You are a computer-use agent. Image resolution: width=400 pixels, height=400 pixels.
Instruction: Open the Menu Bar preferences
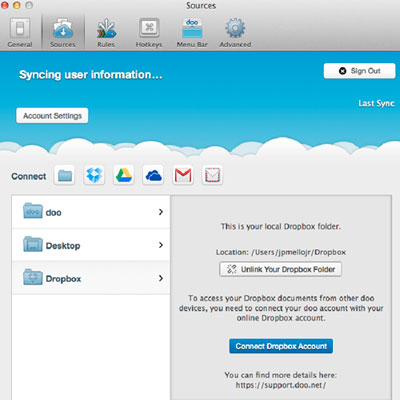click(192, 33)
